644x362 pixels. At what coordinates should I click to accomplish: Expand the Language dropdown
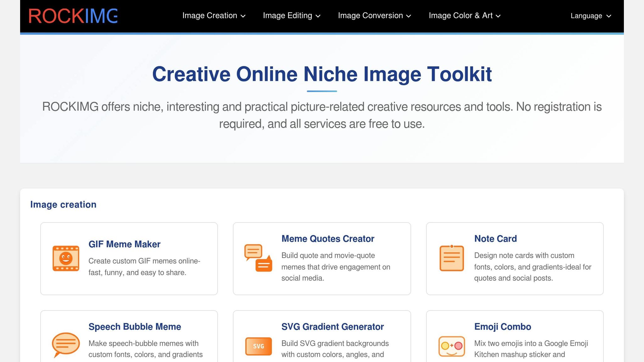[591, 16]
